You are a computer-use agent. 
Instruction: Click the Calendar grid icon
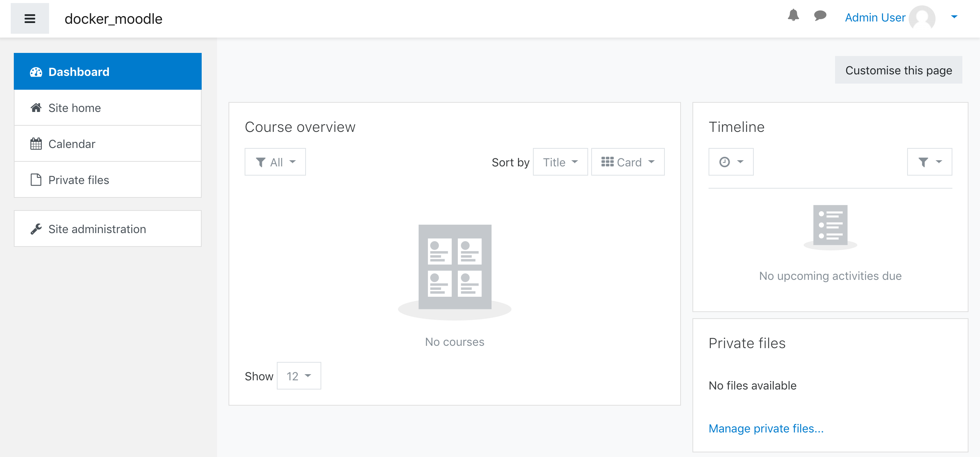pos(36,144)
